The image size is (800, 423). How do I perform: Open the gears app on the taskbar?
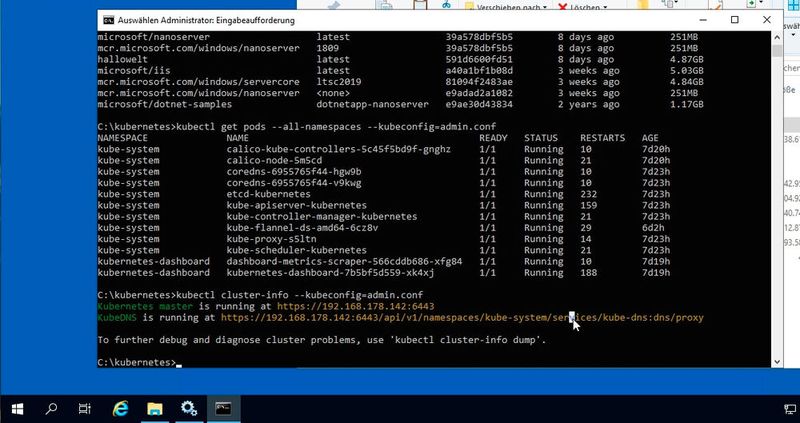(189, 409)
